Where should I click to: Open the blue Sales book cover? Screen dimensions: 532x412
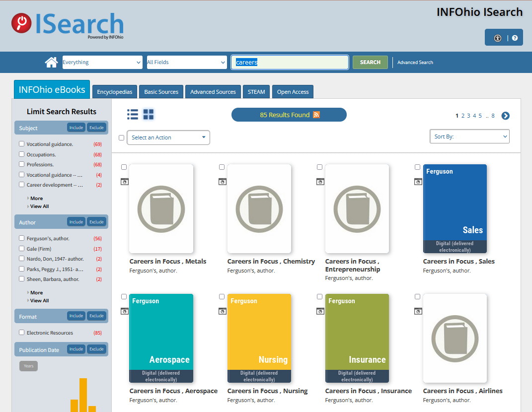click(455, 208)
